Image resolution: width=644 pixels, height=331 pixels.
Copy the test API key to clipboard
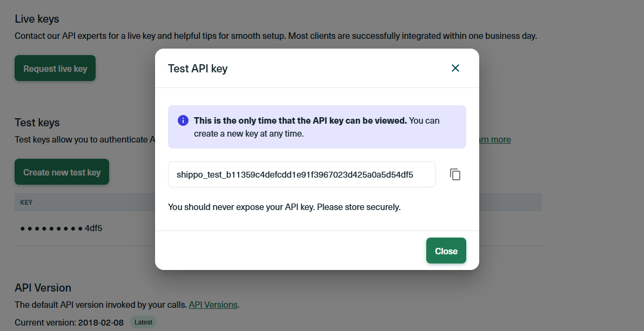click(455, 174)
